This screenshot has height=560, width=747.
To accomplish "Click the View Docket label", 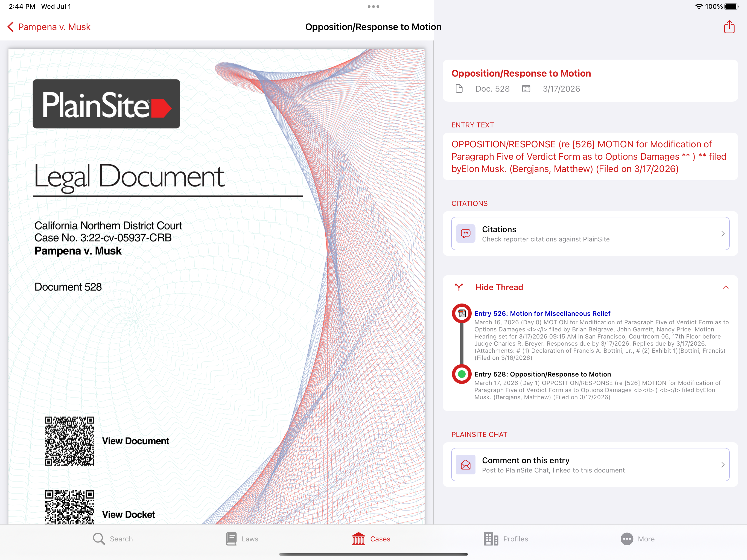I will 128,514.
